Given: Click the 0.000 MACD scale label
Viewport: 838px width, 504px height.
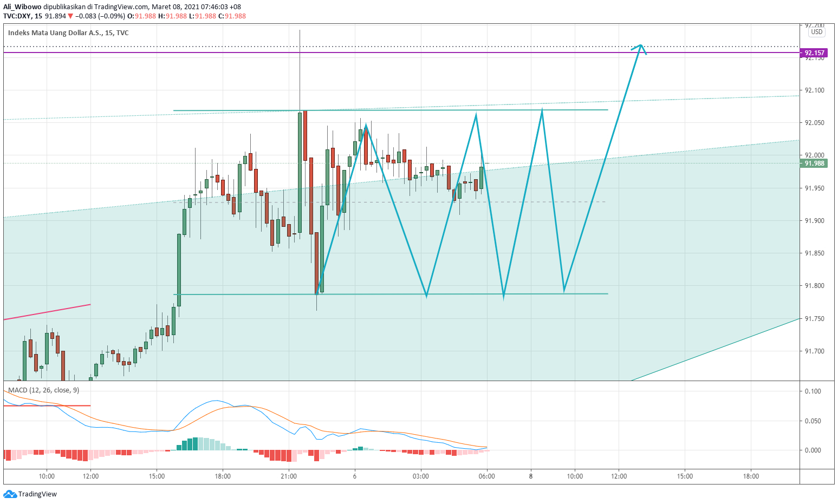Looking at the screenshot, I should (813, 450).
